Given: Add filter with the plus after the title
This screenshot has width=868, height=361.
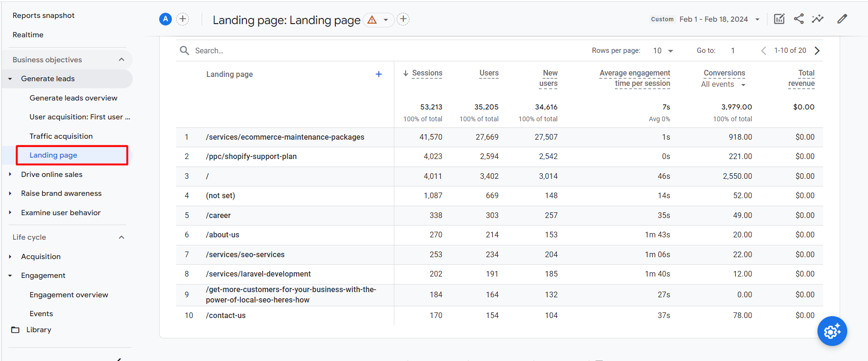Looking at the screenshot, I should (403, 19).
